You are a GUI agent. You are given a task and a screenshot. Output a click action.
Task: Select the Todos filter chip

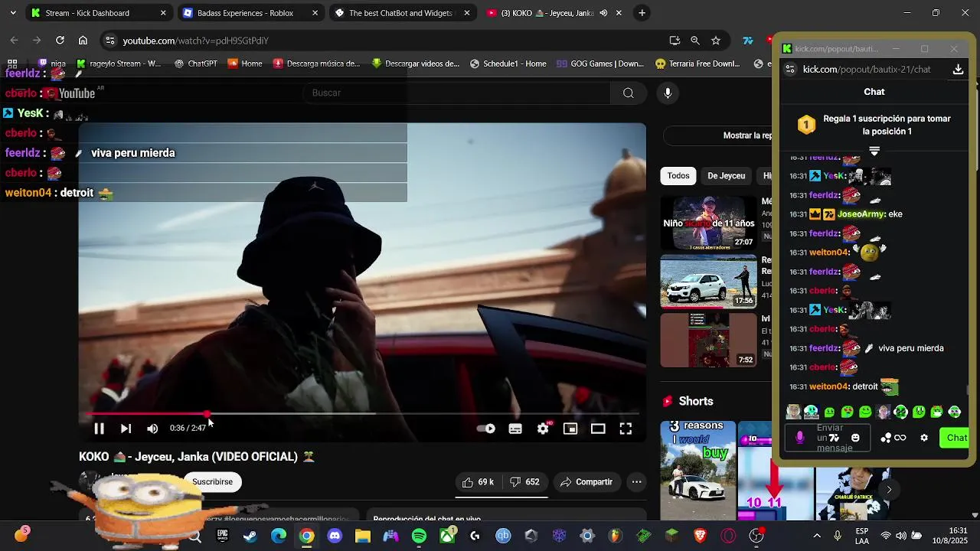(x=678, y=176)
